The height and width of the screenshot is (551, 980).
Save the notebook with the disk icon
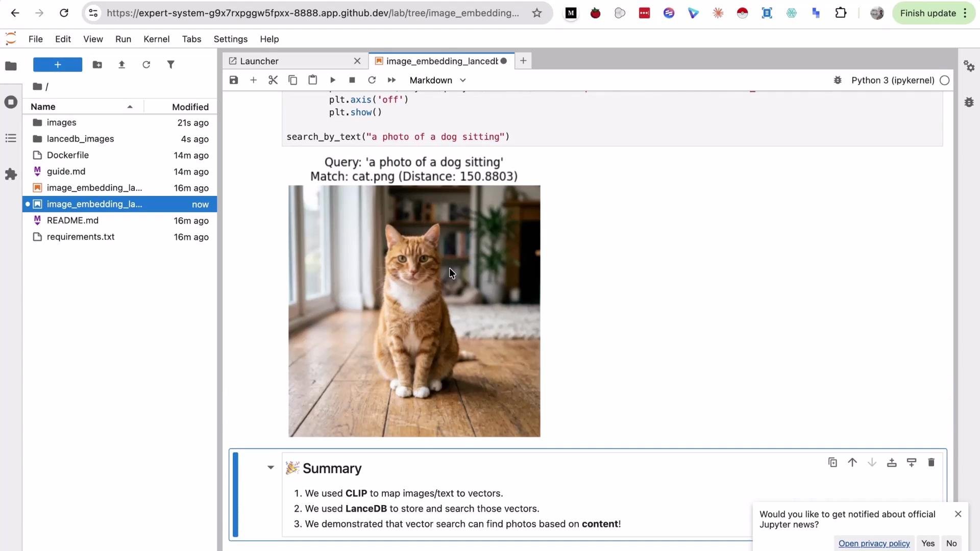click(x=234, y=80)
